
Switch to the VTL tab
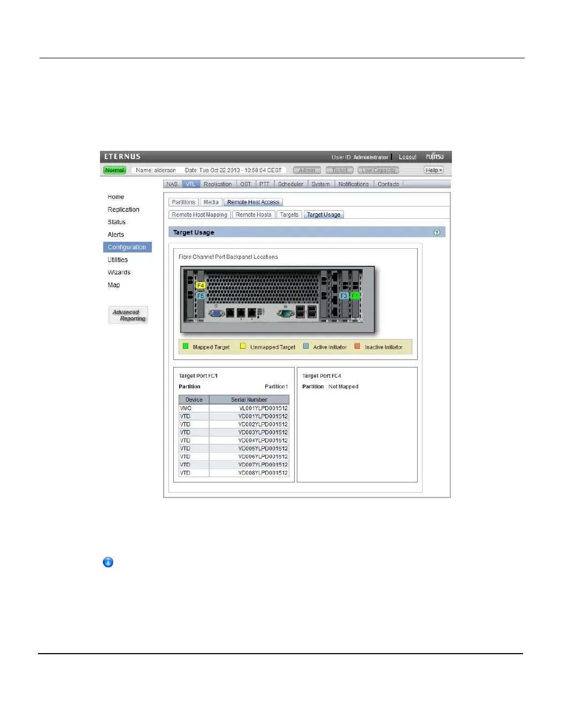pyautogui.click(x=190, y=184)
